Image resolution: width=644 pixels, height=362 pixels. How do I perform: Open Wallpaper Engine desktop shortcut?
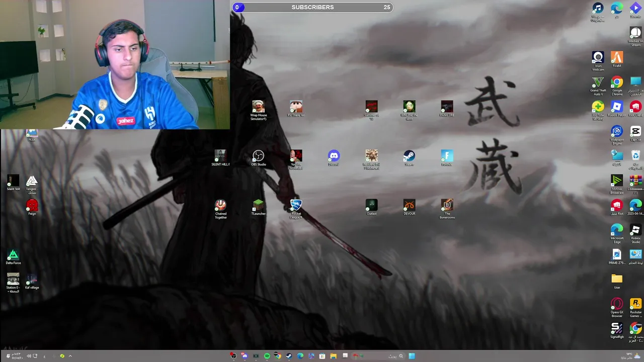(x=617, y=135)
